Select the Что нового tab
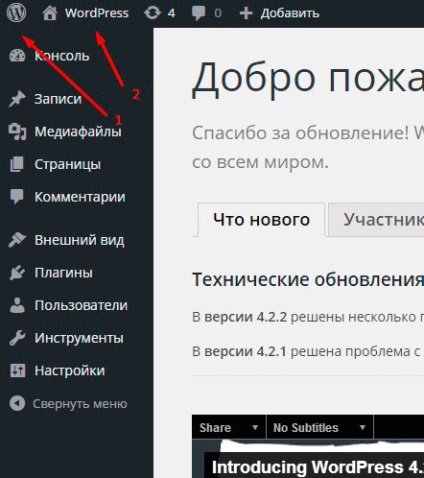This screenshot has width=424, height=478. point(261,220)
